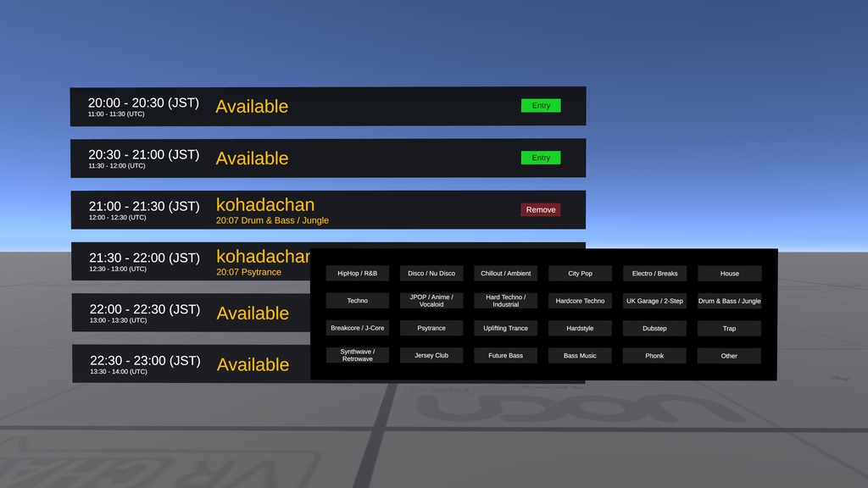Pick the Jersey Club genre

pos(431,355)
